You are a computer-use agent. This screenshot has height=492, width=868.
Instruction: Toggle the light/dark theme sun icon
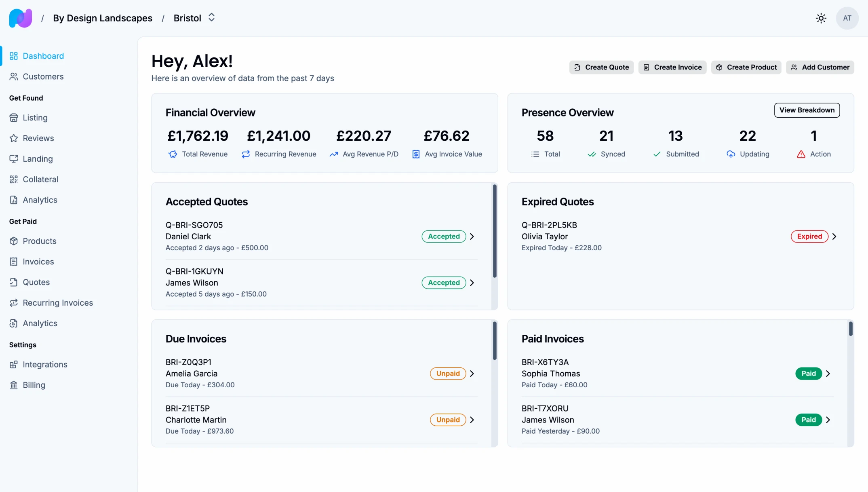pyautogui.click(x=821, y=18)
